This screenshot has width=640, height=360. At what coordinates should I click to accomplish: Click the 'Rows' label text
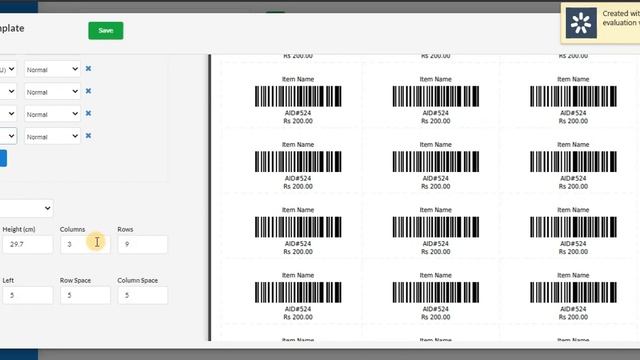click(125, 229)
